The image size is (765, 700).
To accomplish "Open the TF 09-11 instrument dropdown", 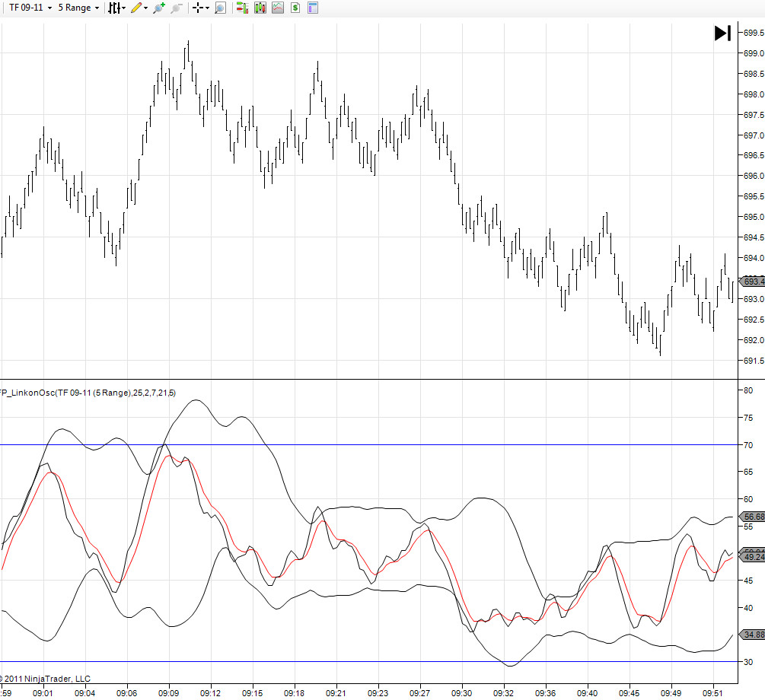I will pyautogui.click(x=30, y=8).
